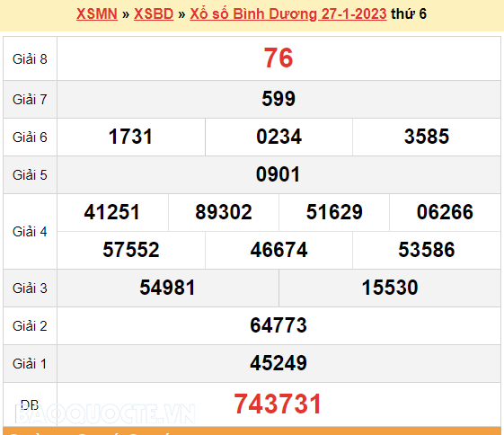504x435 pixels.
Task: Click the Giải 6 number 0234
Action: point(279,137)
